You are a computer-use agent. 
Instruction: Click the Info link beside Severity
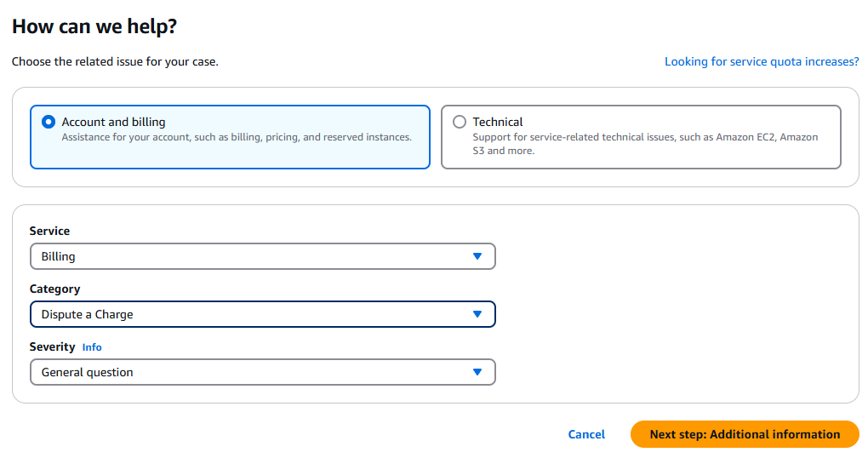92,347
